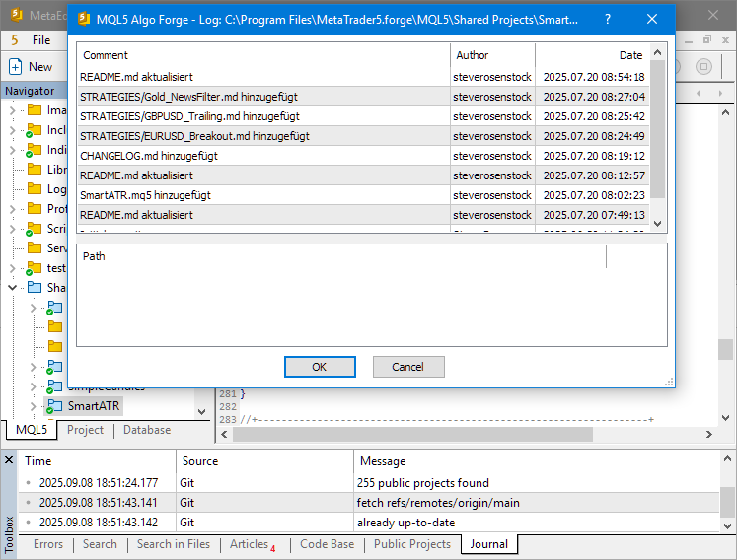Collapse the Sha... Shared Projects folder
This screenshot has height=560, width=737.
pos(12,288)
